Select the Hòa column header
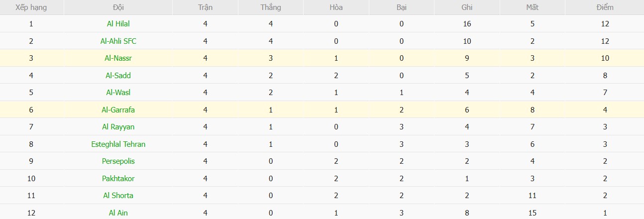The height and width of the screenshot is (219, 644). coord(336,7)
